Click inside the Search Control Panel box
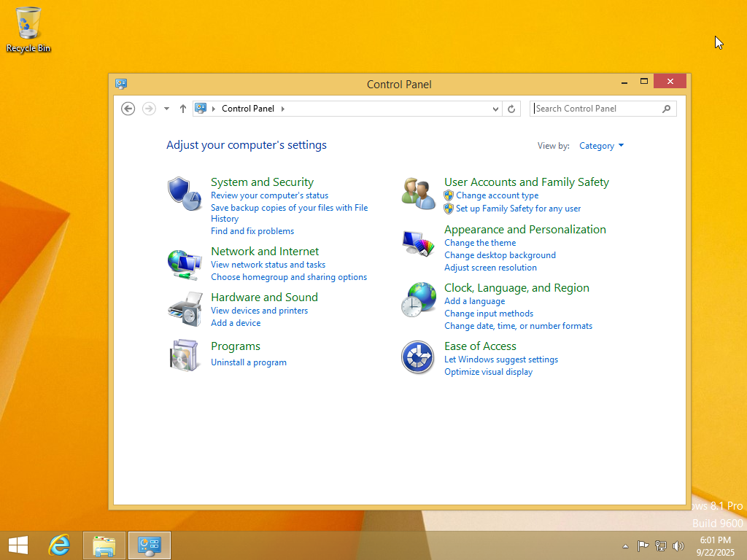Screen dimensions: 747x560 click(x=596, y=109)
